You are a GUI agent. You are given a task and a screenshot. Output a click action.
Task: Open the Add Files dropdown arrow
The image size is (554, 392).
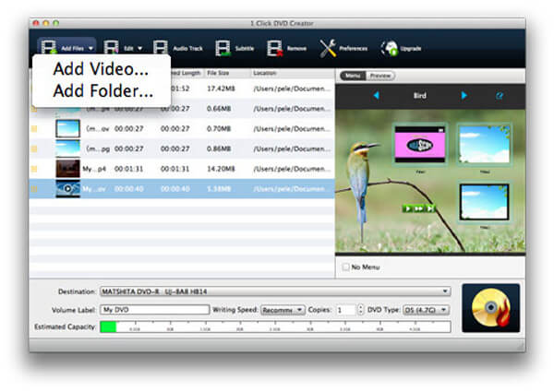tap(90, 48)
